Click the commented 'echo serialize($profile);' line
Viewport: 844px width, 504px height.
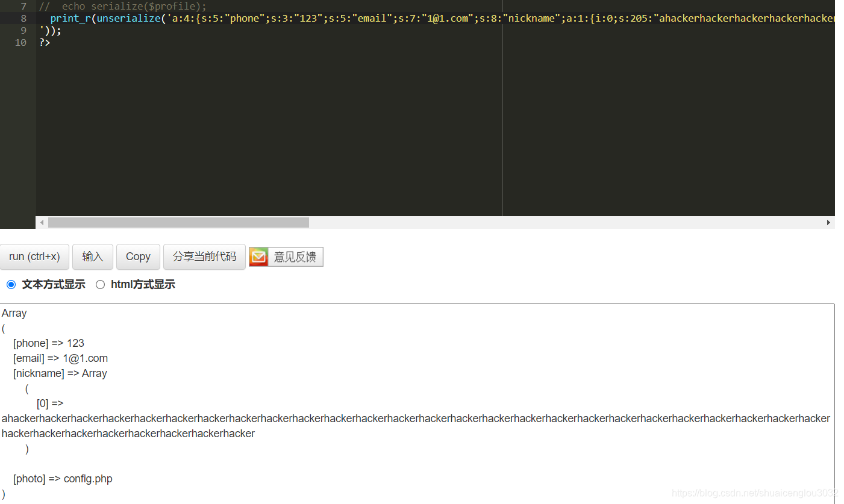pyautogui.click(x=123, y=6)
